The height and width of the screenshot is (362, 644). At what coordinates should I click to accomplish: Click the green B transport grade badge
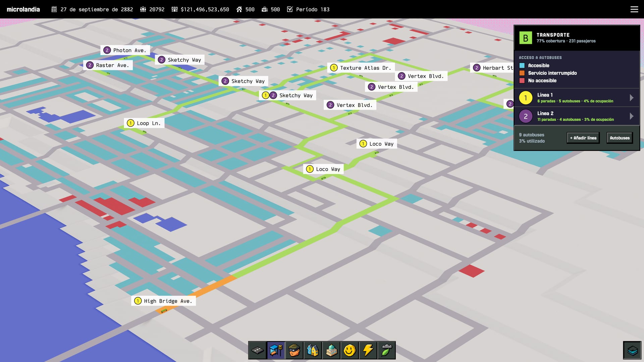click(526, 38)
